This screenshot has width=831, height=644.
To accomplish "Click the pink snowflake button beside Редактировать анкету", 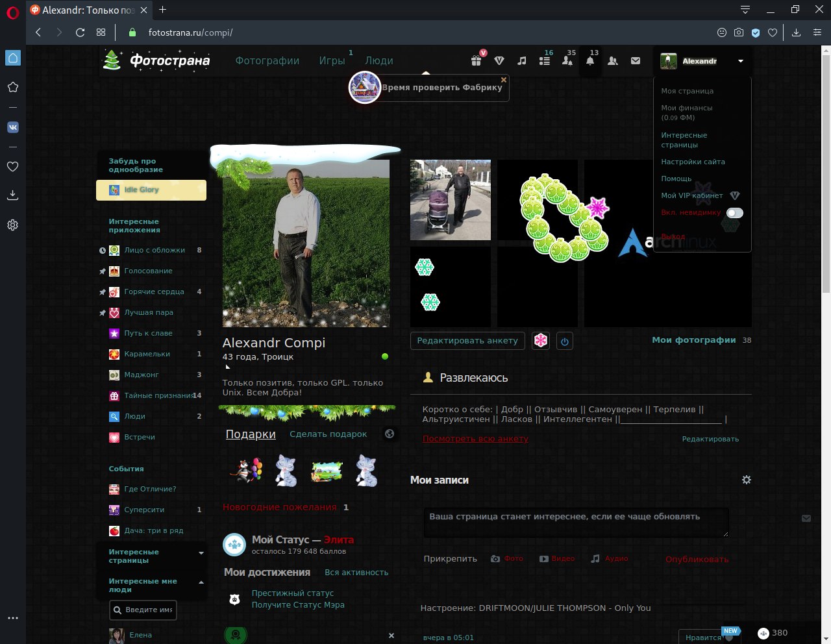I will coord(541,341).
